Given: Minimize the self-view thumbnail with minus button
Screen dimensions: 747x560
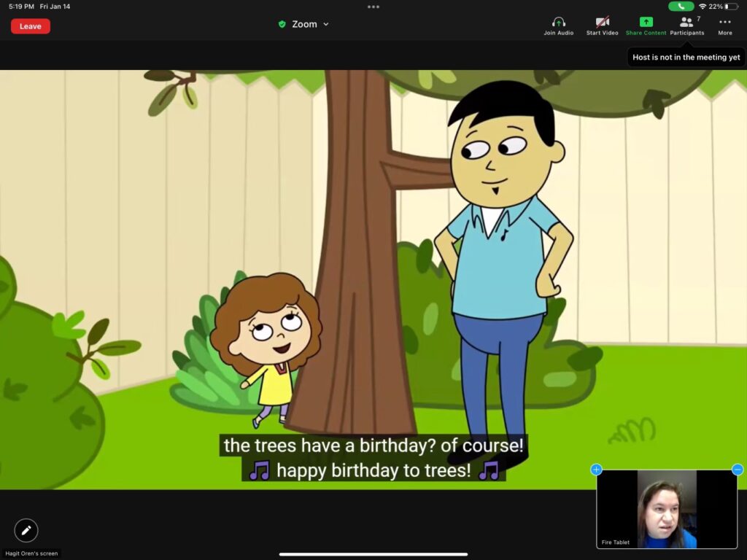Looking at the screenshot, I should [738, 470].
